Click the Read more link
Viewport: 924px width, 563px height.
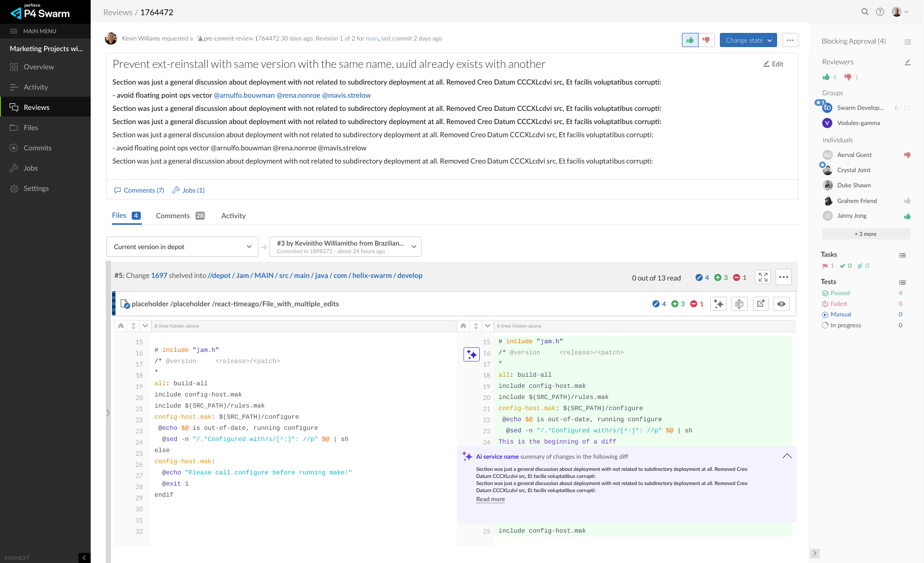pos(490,499)
